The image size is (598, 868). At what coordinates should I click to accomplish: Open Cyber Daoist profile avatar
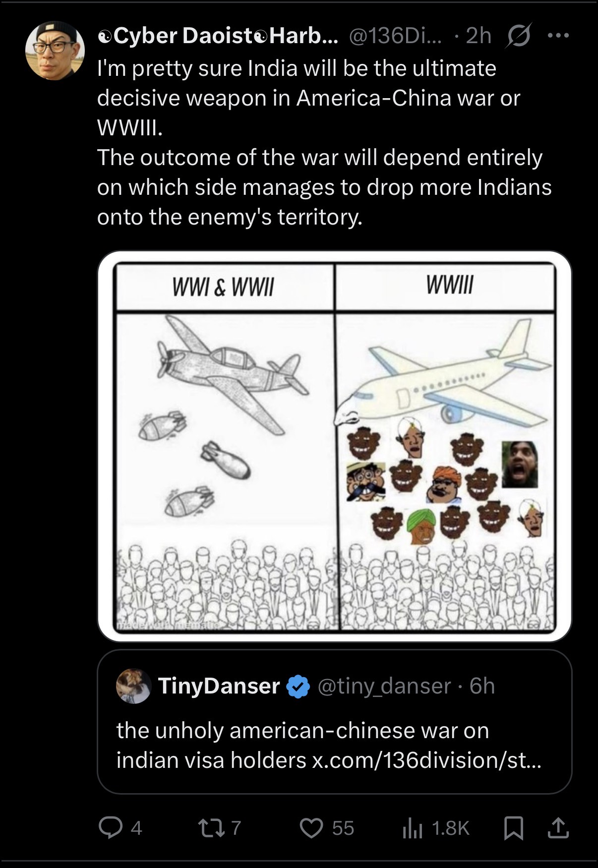point(55,51)
